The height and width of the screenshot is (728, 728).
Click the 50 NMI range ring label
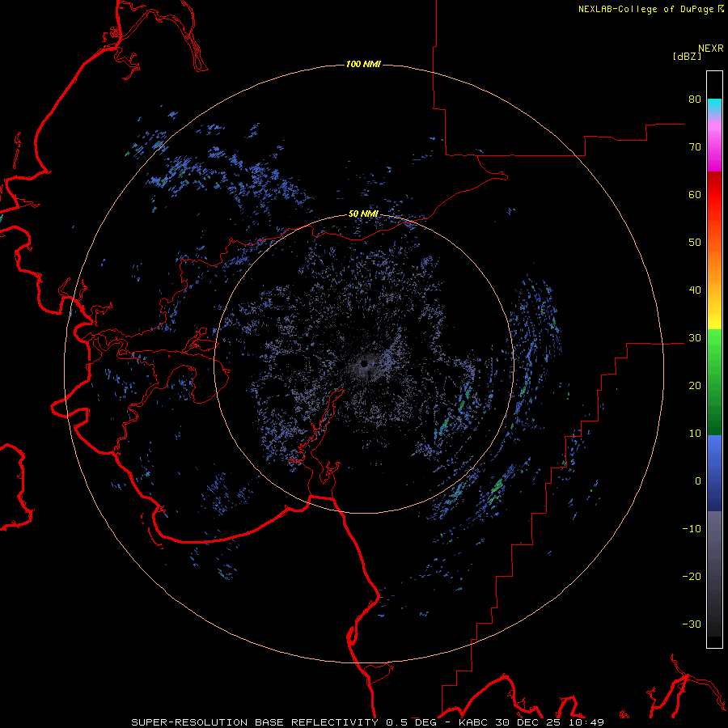coord(363,214)
